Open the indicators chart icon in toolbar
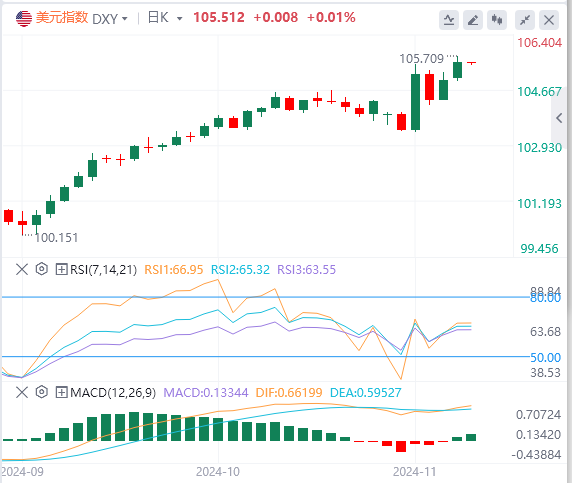Image resolution: width=572 pixels, height=483 pixels. (449, 20)
